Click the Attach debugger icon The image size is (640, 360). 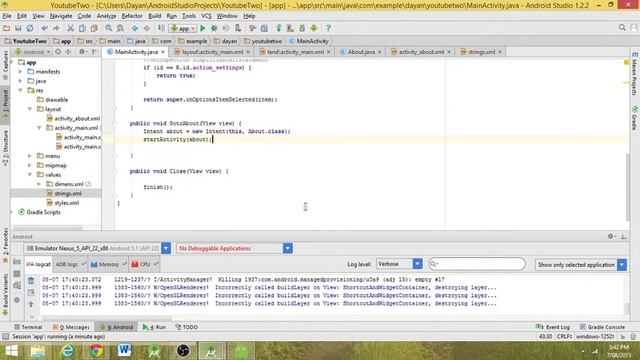(238, 28)
